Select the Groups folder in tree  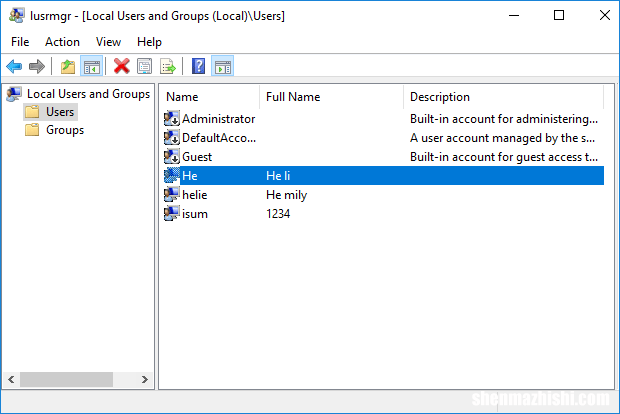pos(64,130)
